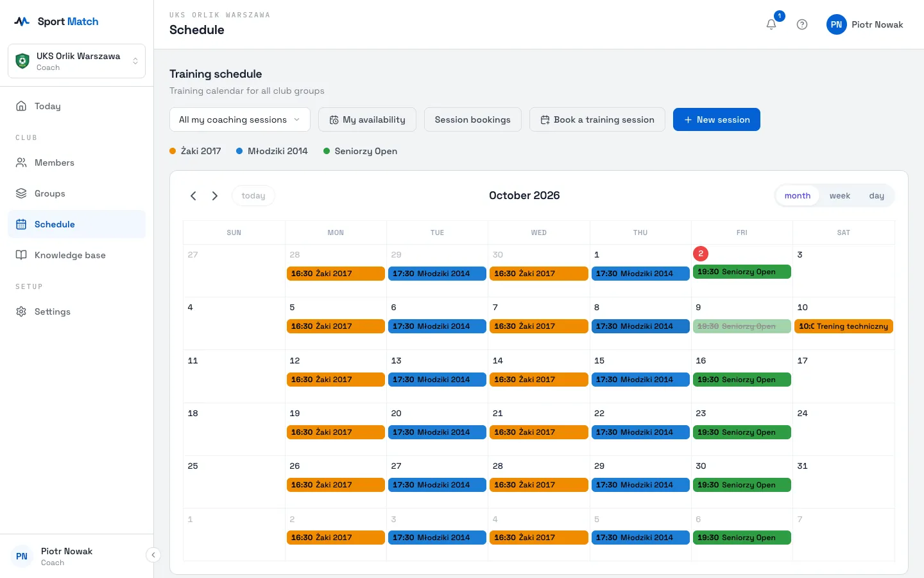Click the green Seniorzy Open legend dot
Screen dimensions: 924x578
[327, 151]
